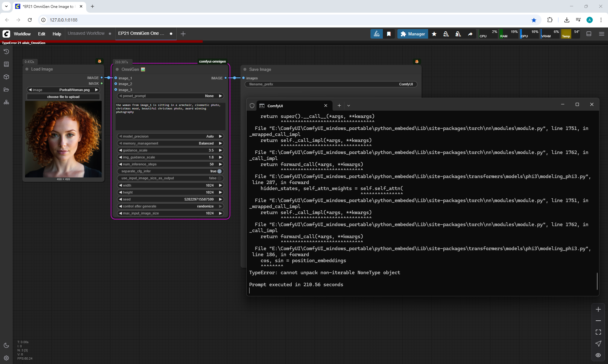Viewport: 608px width, 364px height.
Task: Toggle link visibility eye icon
Action: 598,355
